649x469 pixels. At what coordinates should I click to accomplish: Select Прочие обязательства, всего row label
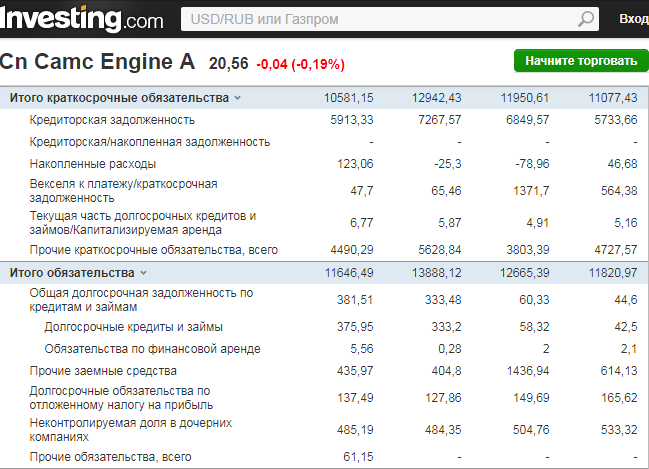click(111, 457)
